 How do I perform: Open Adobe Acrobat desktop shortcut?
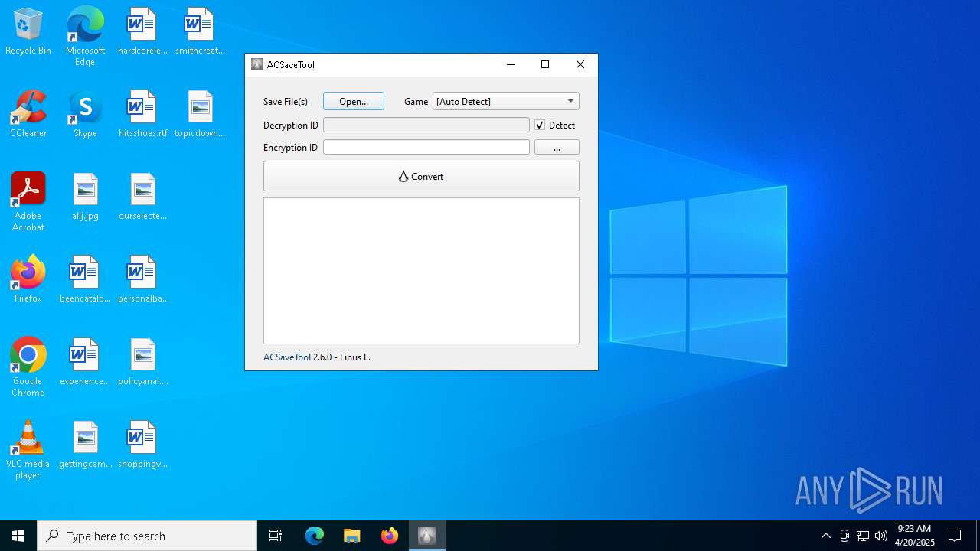pyautogui.click(x=28, y=202)
